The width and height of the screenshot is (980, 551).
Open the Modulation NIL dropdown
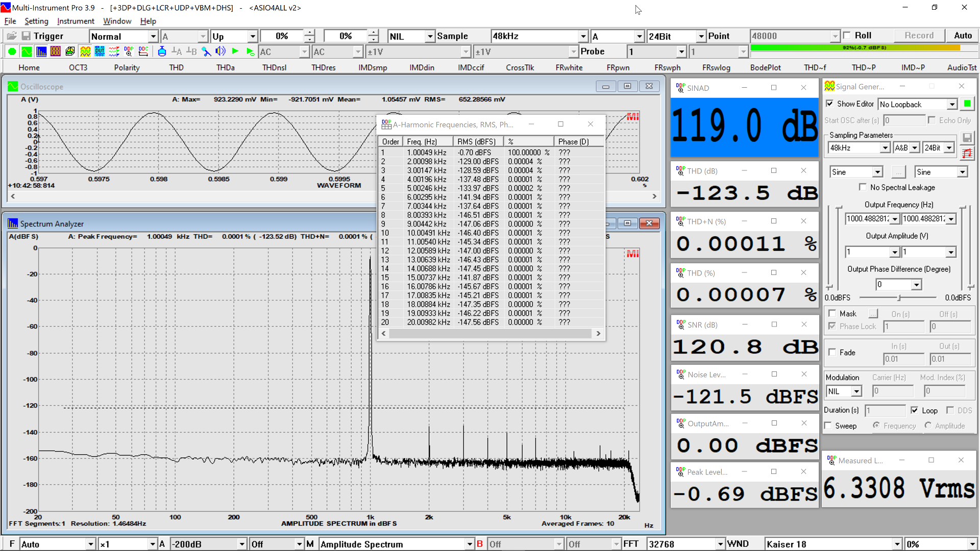[x=856, y=391]
